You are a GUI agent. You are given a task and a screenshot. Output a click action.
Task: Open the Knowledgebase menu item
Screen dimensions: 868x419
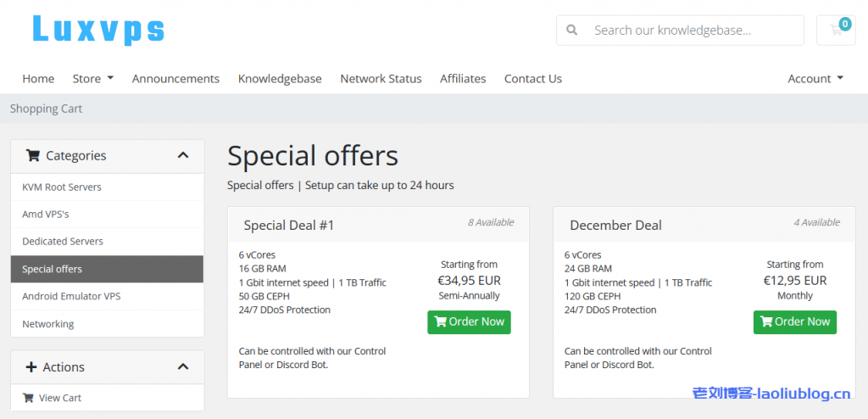280,79
